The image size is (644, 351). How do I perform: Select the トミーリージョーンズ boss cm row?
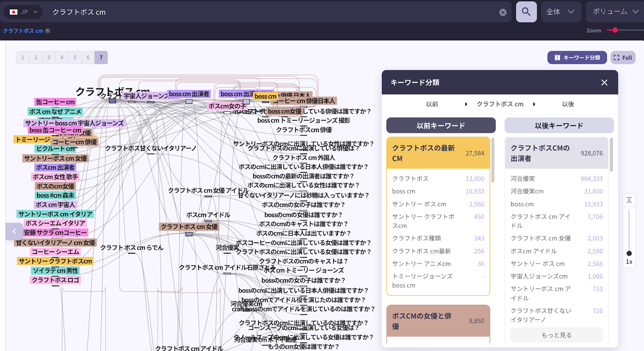click(438, 281)
